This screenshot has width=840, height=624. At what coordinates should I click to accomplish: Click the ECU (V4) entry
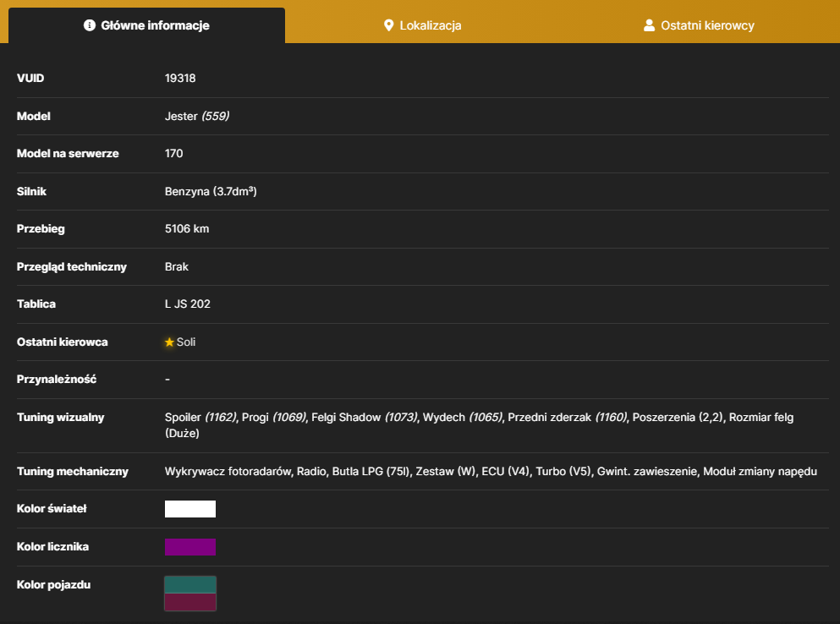(x=505, y=471)
